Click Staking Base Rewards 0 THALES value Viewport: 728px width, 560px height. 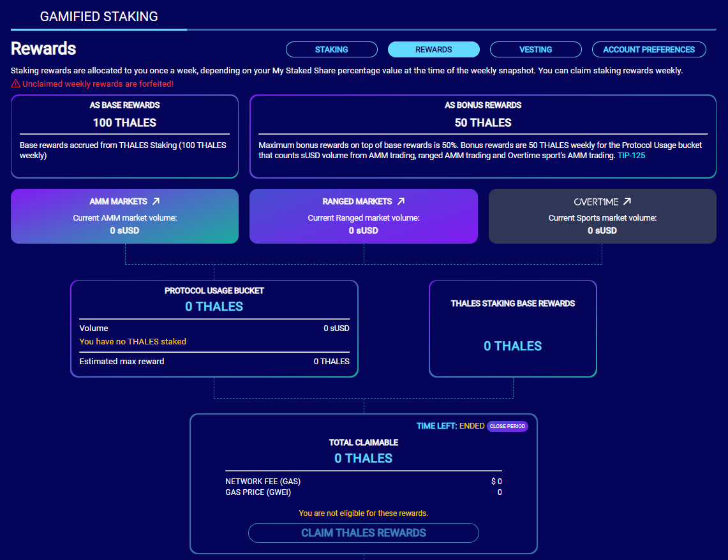512,346
